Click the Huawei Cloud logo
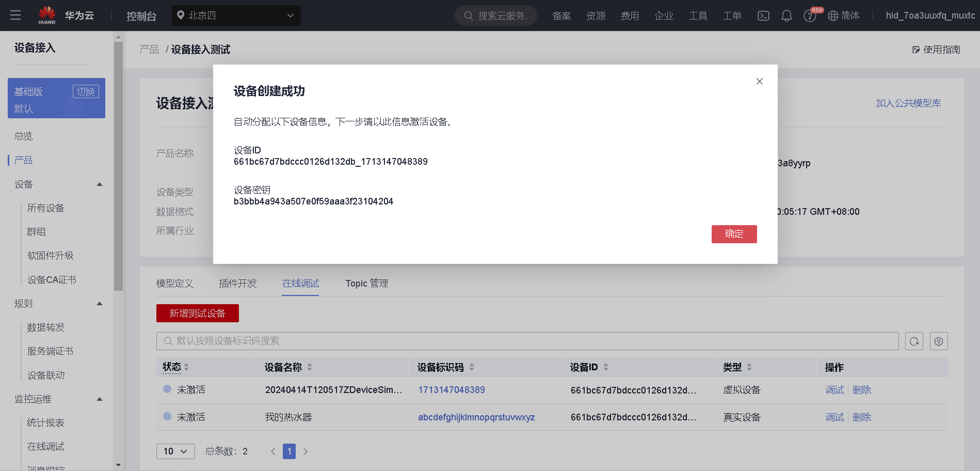The height and width of the screenshot is (471, 980). pos(66,15)
